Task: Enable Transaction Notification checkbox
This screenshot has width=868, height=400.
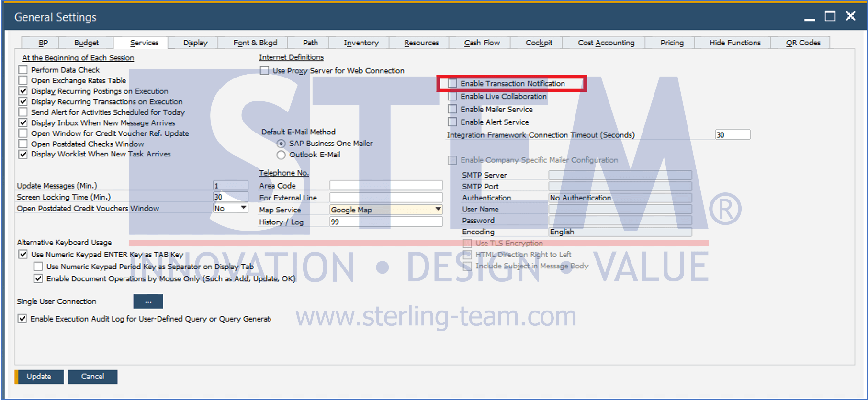Action: tap(452, 83)
